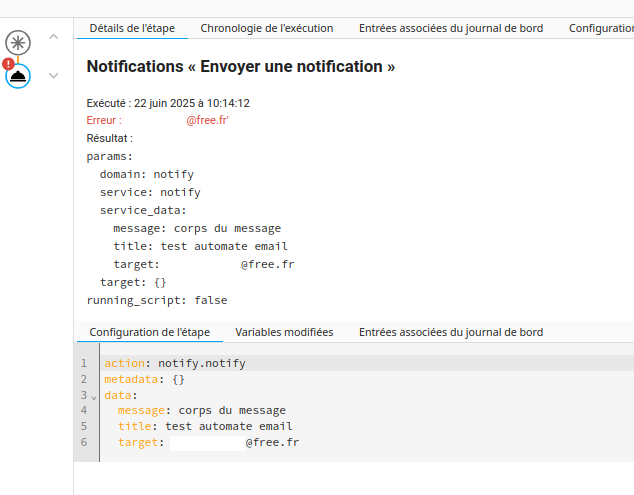The height and width of the screenshot is (495, 634).
Task: Open the Détails de l'étape tab
Action: tap(131, 28)
